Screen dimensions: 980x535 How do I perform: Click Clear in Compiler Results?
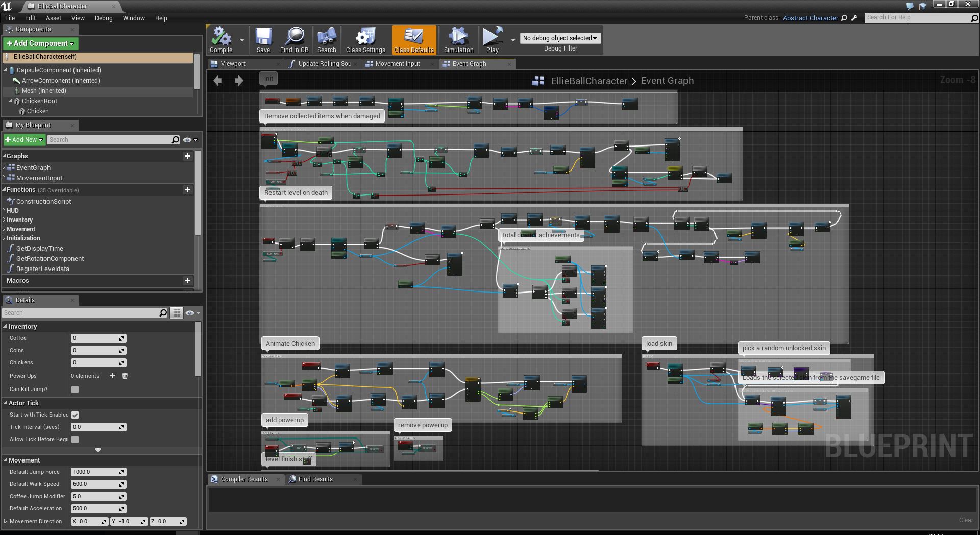pyautogui.click(x=965, y=520)
